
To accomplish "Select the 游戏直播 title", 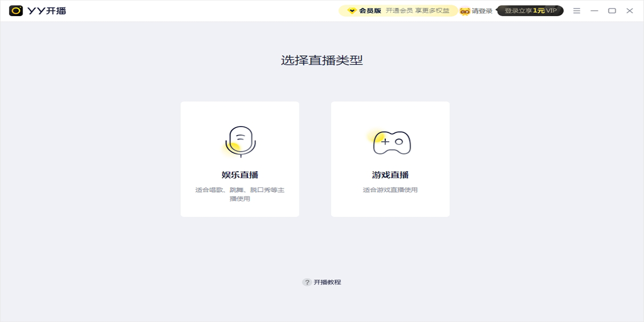I will click(x=390, y=175).
